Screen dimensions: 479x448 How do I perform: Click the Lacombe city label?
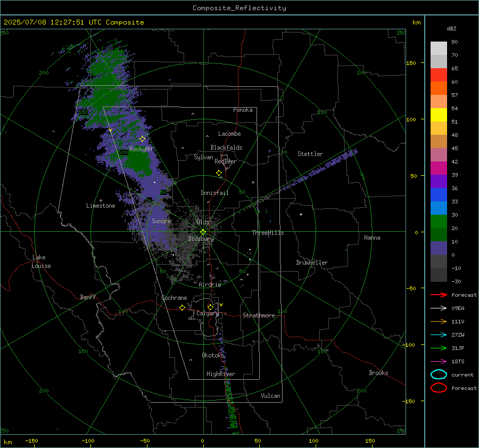(229, 134)
